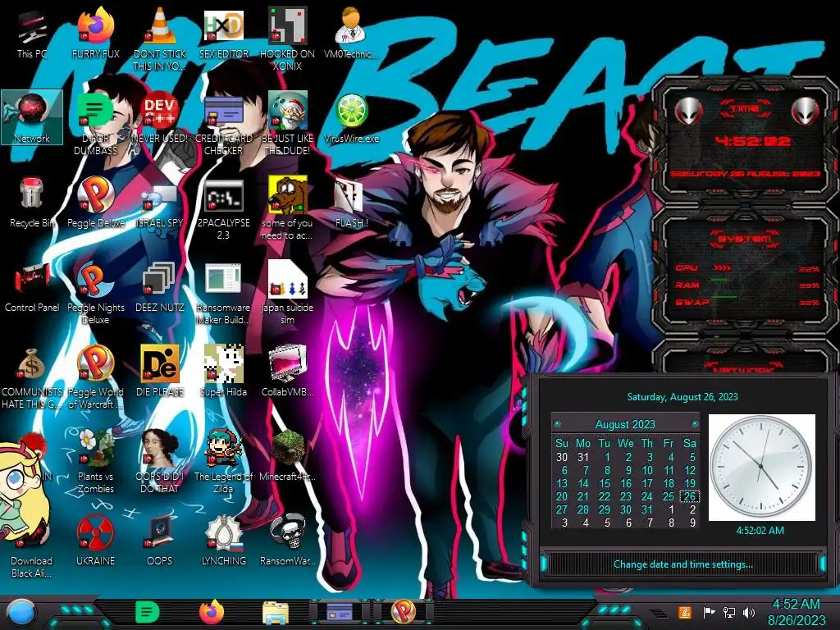Go to previous month in calendar
Viewport: 840px width, 630px height.
[557, 424]
